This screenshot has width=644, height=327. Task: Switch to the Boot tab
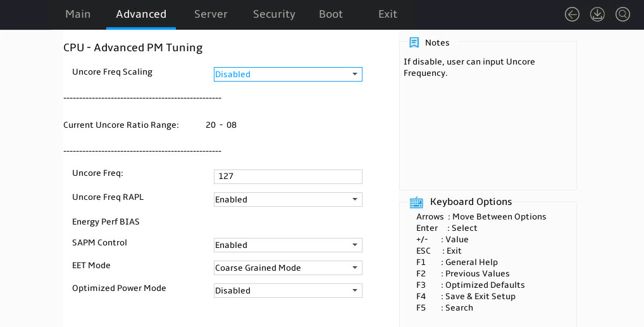(331, 15)
